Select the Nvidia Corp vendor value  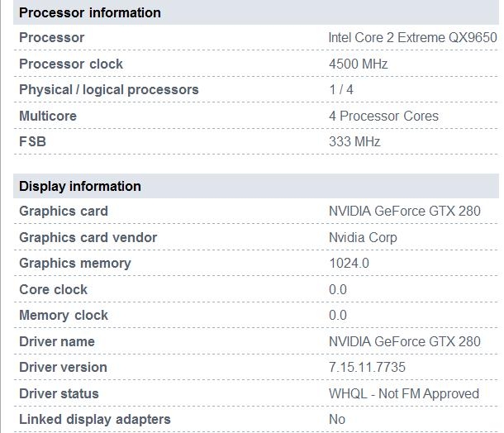[363, 237]
